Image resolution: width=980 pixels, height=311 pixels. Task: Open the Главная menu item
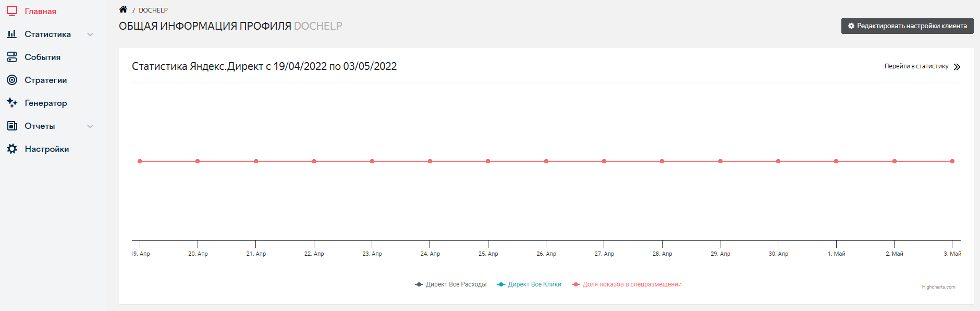point(41,11)
